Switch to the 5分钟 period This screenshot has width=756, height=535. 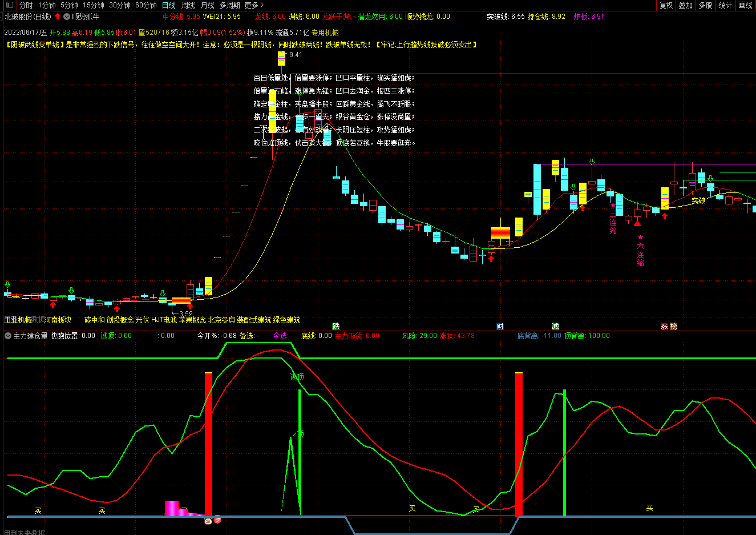[x=70, y=5]
